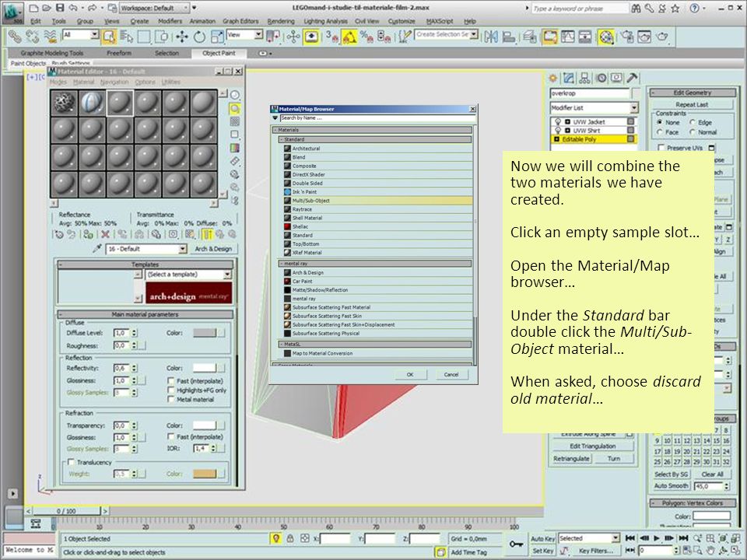Open the Modify panel tab icon
The image size is (747, 560).
[x=568, y=78]
